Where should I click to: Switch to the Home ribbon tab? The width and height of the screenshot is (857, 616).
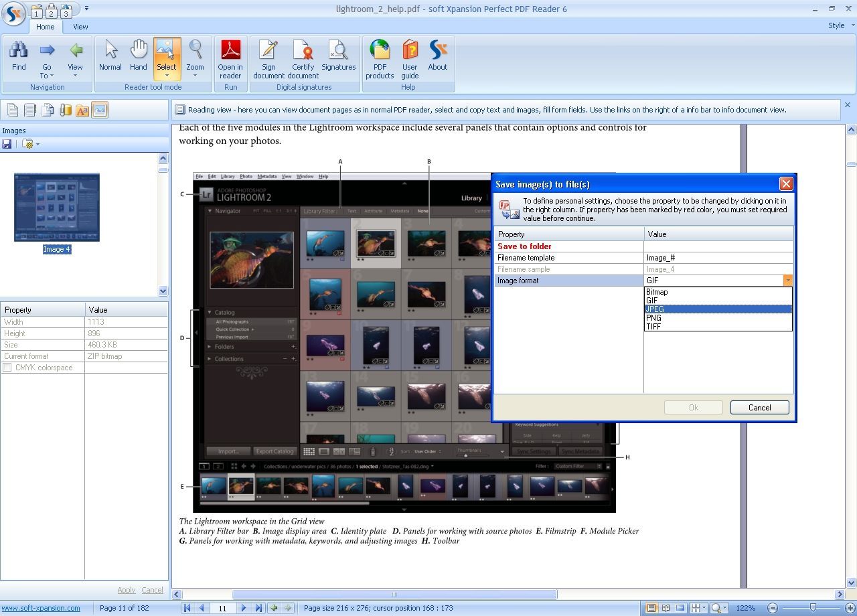pos(46,27)
